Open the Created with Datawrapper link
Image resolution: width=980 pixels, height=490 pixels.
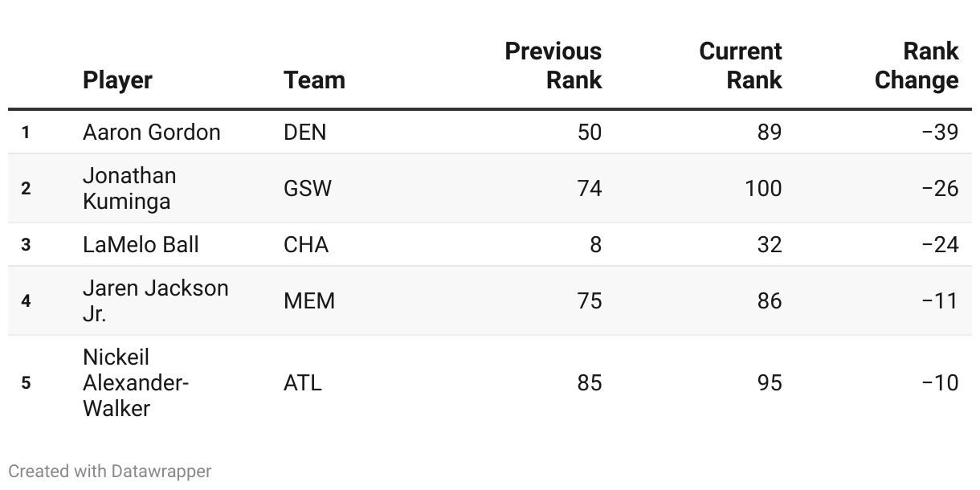click(x=110, y=472)
